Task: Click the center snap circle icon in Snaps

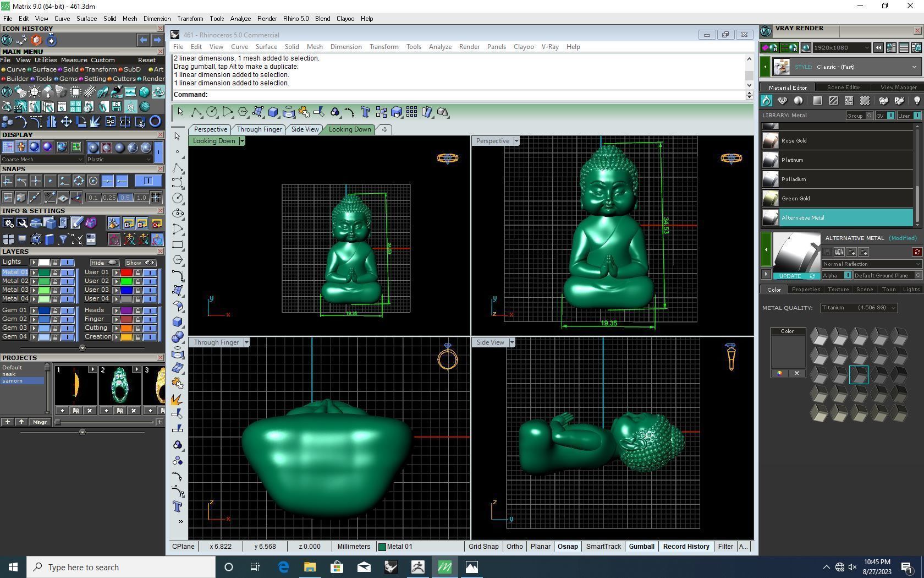Action: 93,181
